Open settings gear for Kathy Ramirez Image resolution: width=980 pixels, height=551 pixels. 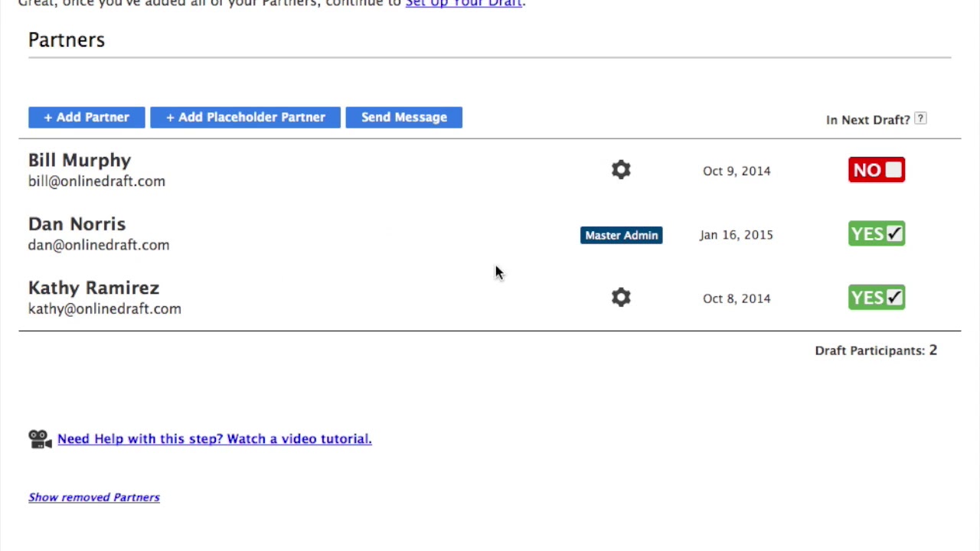point(621,298)
